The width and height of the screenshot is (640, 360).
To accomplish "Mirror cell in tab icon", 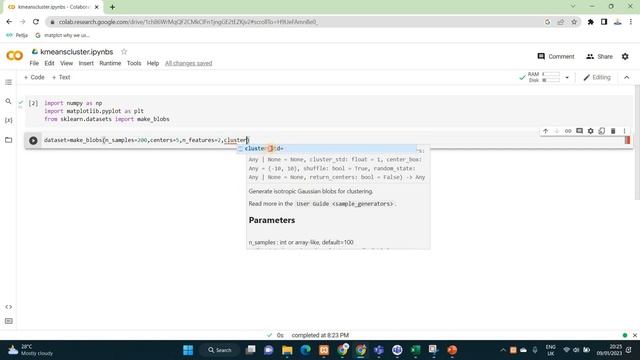I will 602,131.
